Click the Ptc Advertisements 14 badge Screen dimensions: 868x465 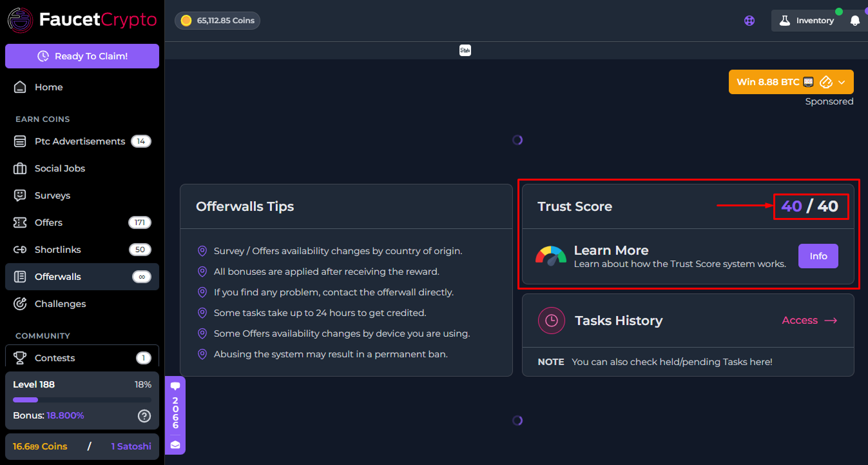tap(140, 141)
